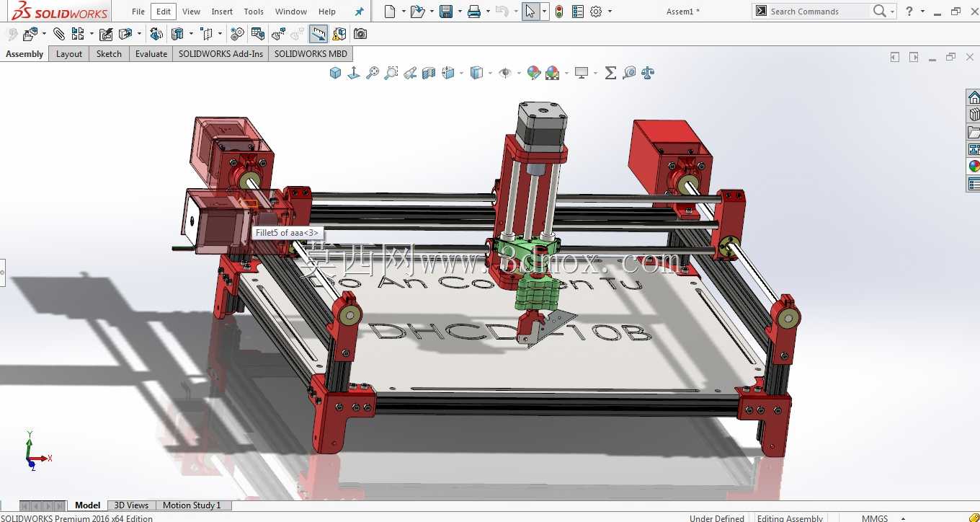
Task: Click the Apply Scene icon
Action: coord(553,73)
